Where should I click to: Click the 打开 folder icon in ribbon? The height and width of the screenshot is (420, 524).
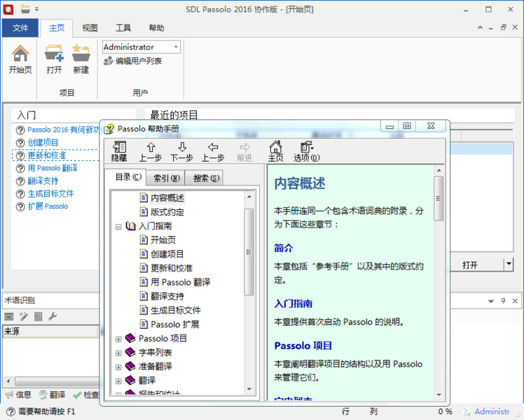(54, 54)
